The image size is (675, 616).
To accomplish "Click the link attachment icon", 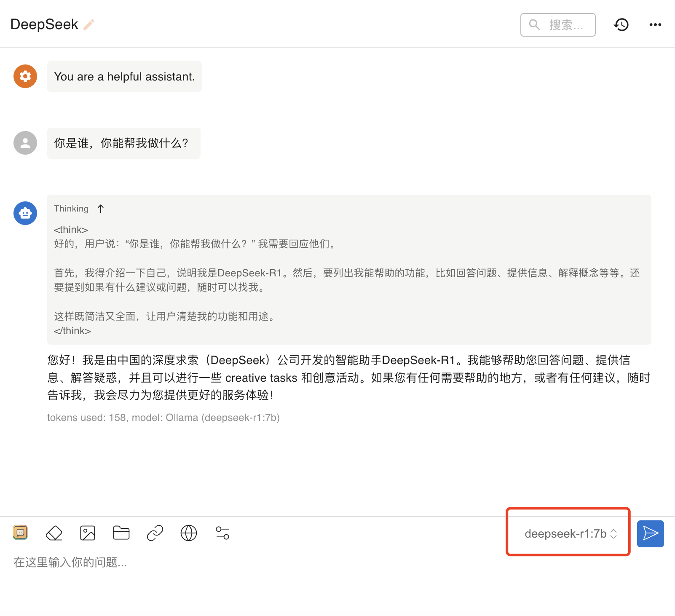I will point(155,533).
